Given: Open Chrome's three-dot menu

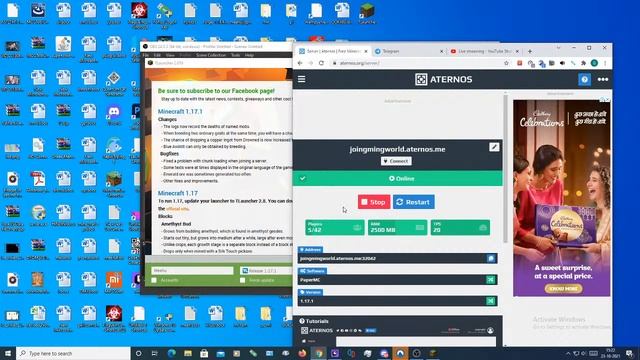Looking at the screenshot, I should 605,63.
